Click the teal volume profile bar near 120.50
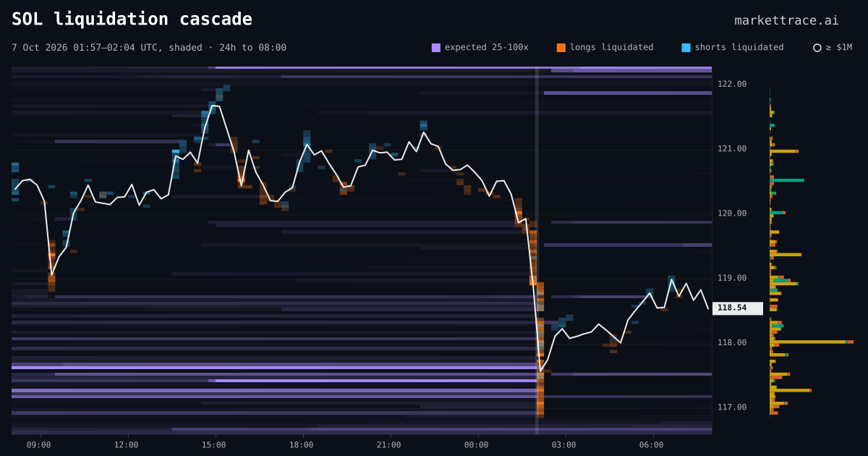The image size is (868, 456). (787, 180)
